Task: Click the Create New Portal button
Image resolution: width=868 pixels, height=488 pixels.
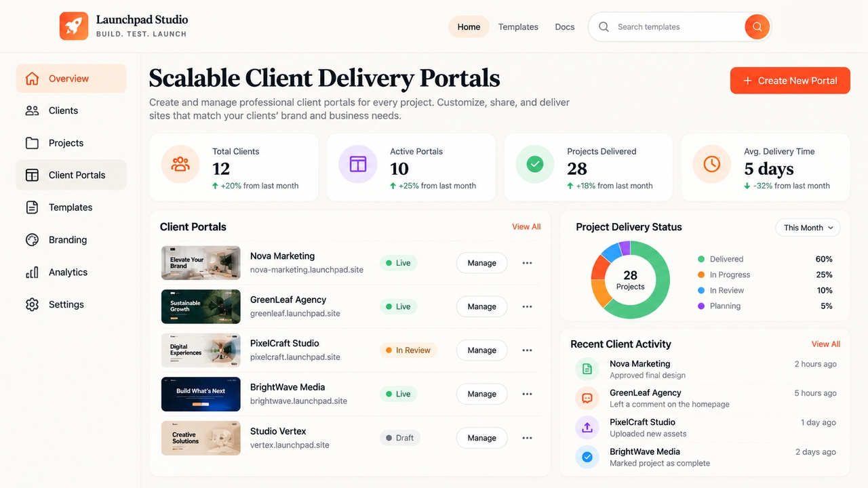Action: (790, 81)
